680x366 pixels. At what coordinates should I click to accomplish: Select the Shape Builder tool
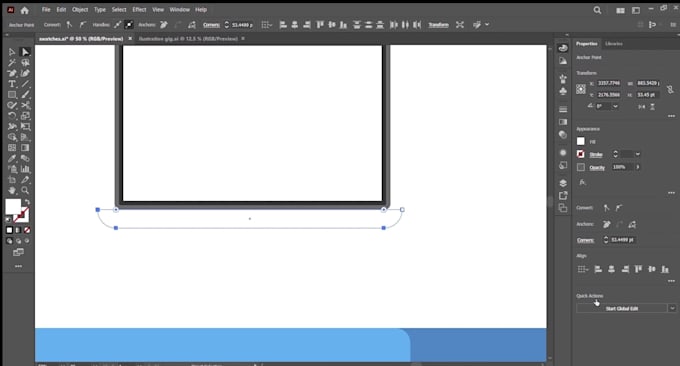(x=12, y=137)
